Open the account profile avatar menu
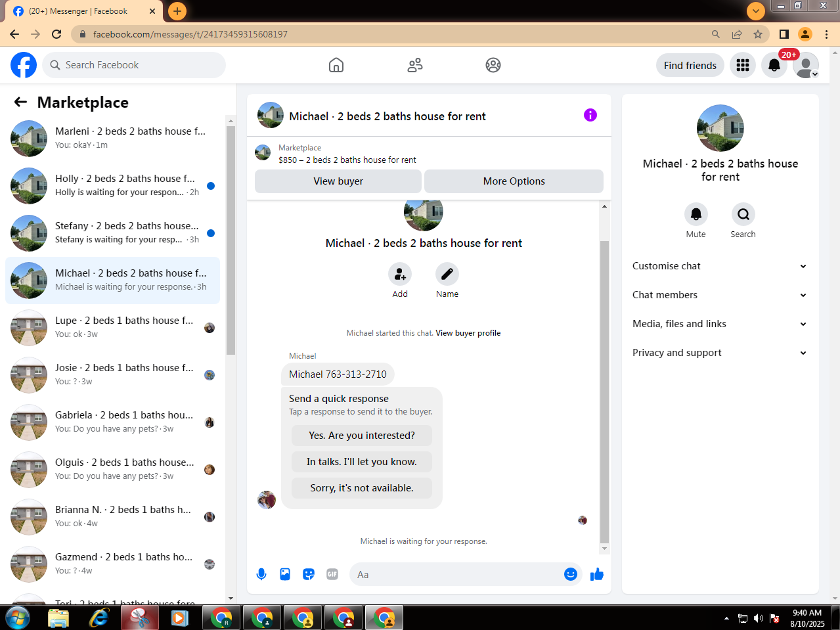This screenshot has height=630, width=840. [806, 65]
